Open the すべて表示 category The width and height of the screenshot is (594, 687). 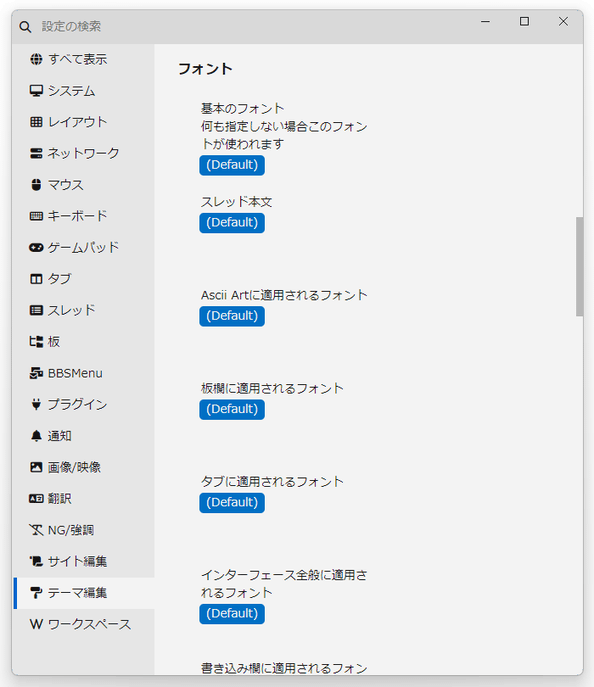(84, 59)
